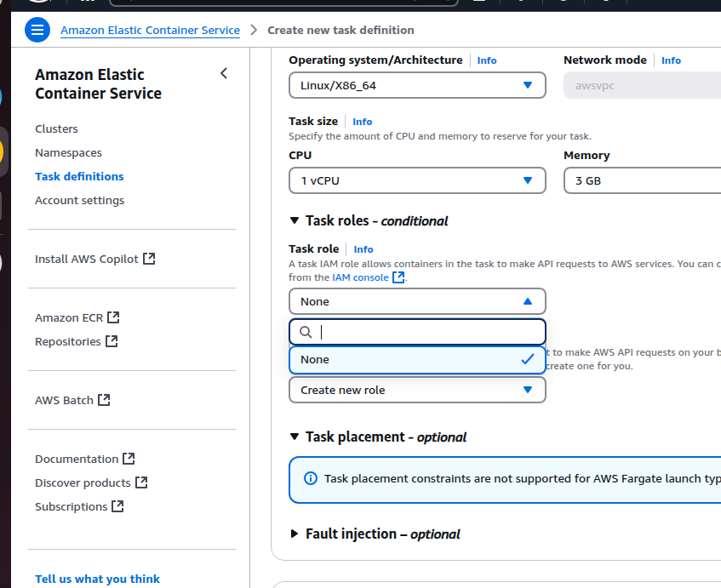
Task: Open Task definitions in the sidebar
Action: (79, 176)
